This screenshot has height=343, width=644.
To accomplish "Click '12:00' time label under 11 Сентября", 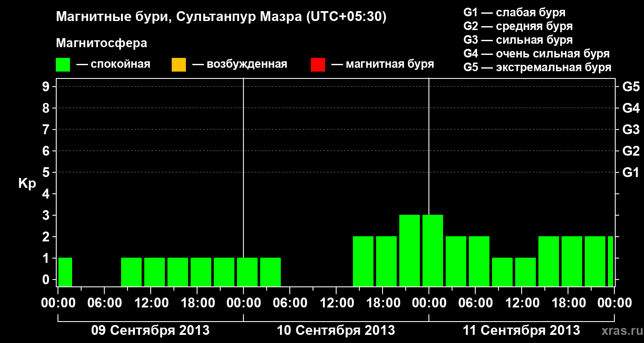I will coord(522,303).
